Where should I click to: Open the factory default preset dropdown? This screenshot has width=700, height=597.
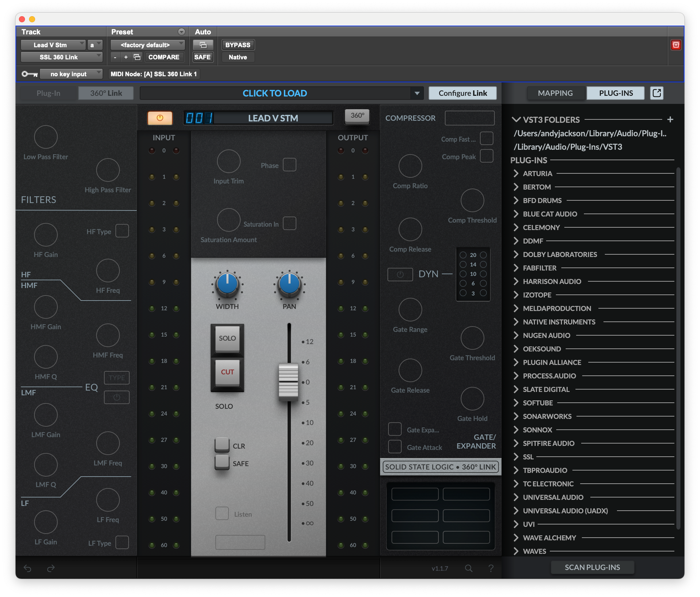click(147, 45)
